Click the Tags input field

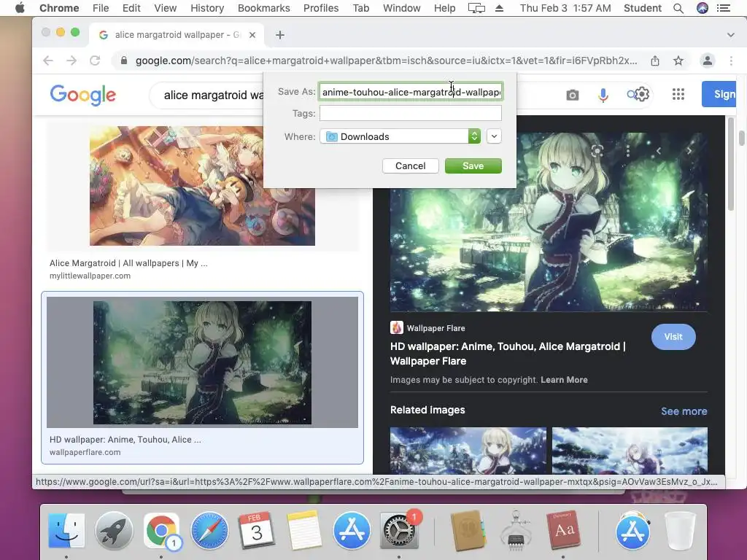point(411,113)
